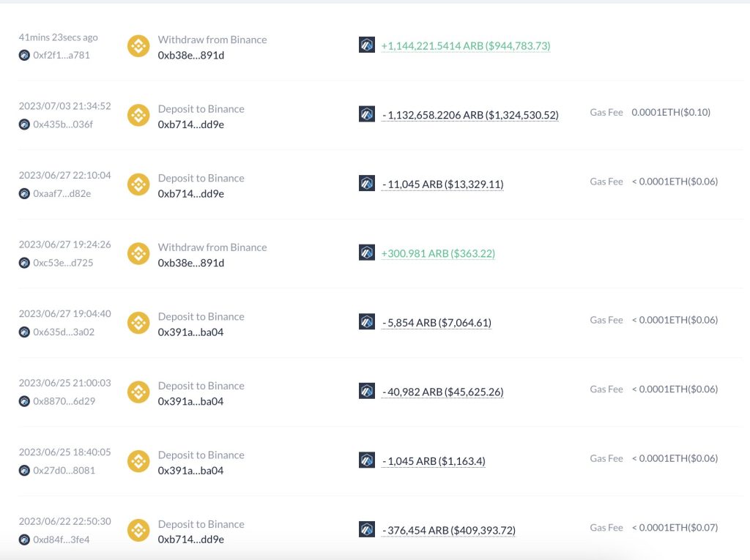Click timestamp 2023/06/27 19:04:40

[64, 314]
